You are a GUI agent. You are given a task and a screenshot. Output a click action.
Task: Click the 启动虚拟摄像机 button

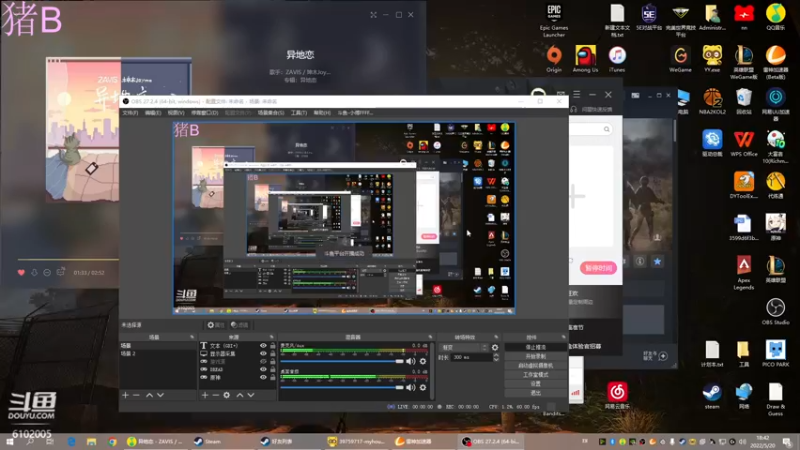coord(535,365)
